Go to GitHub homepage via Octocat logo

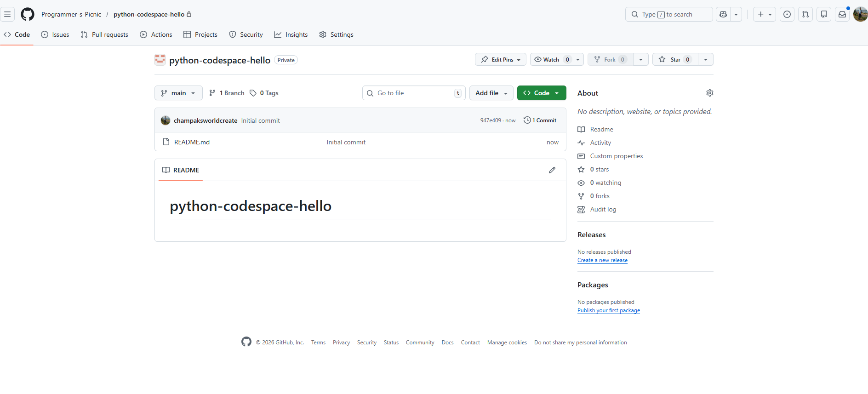(28, 14)
